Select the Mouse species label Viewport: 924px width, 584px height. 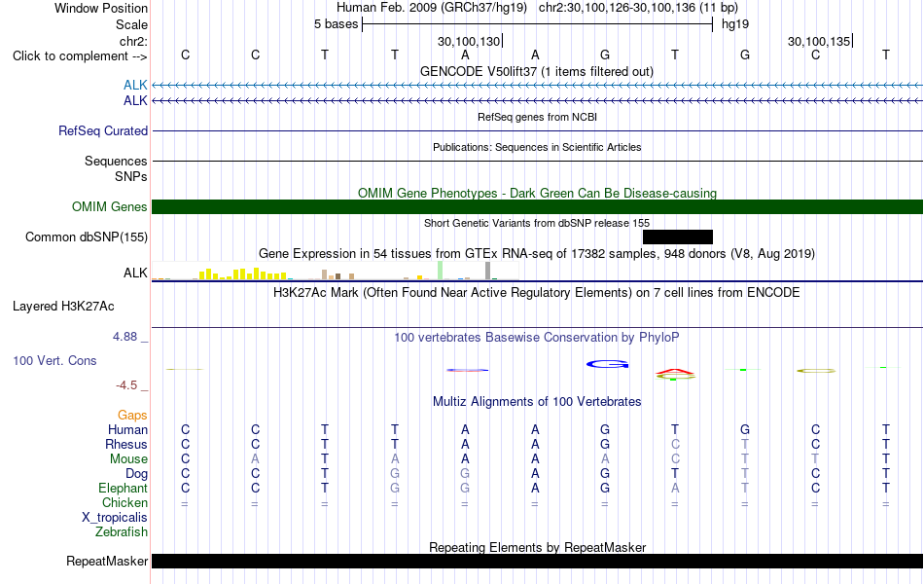click(128, 459)
